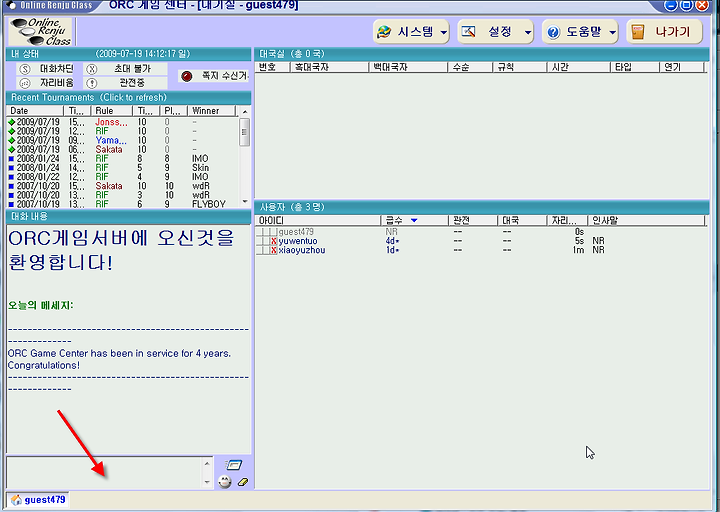Click the 백대국자 column header
The height and width of the screenshot is (512, 720).
(x=409, y=67)
